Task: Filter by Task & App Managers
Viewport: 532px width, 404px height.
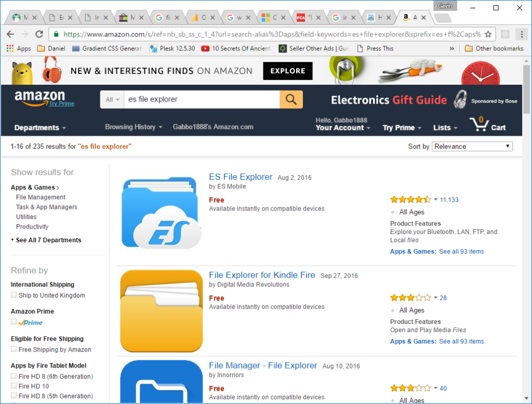Action: tap(46, 207)
